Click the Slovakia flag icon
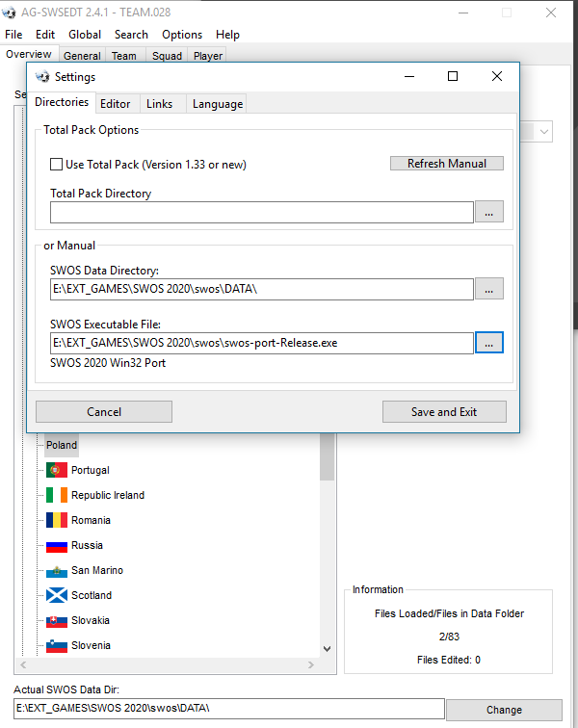Viewport: 578px width, 728px height. tap(56, 620)
